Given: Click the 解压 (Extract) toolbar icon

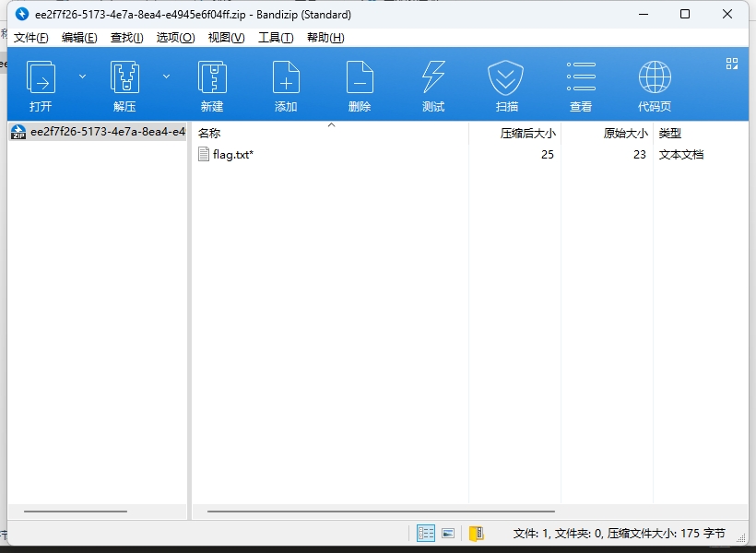Looking at the screenshot, I should [124, 77].
